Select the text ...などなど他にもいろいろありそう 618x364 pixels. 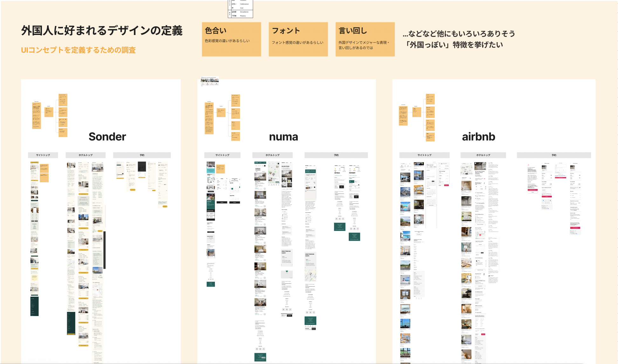coord(459,33)
